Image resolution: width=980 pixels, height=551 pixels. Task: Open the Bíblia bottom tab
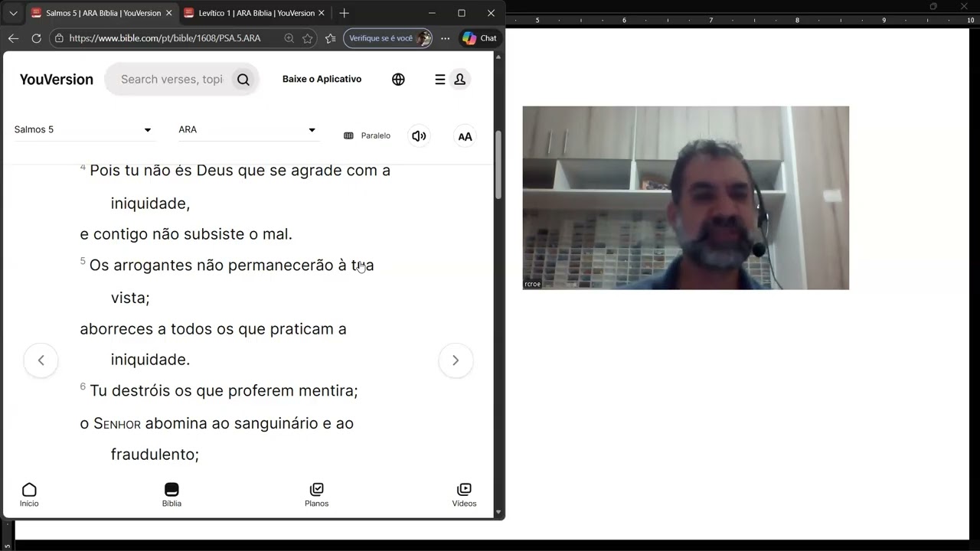tap(171, 495)
